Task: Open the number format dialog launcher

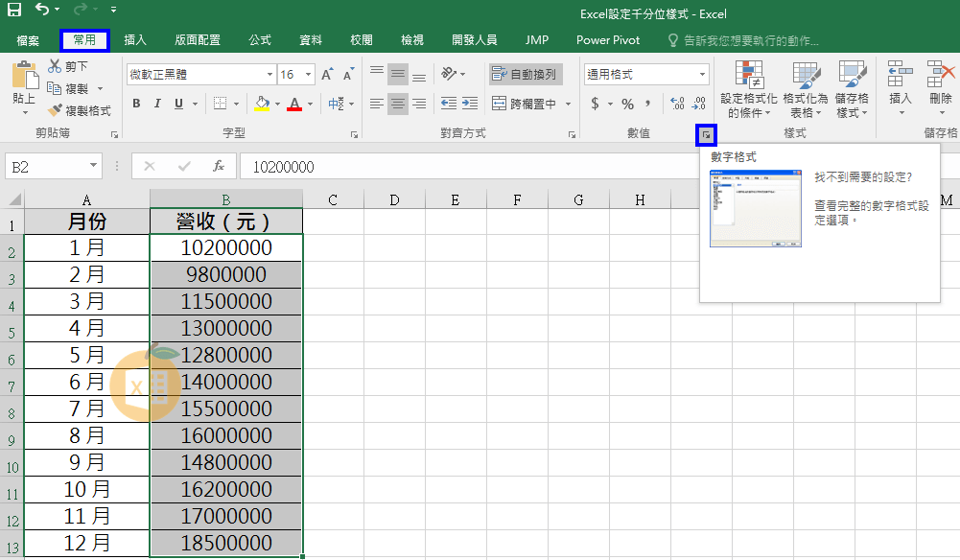Action: point(706,136)
